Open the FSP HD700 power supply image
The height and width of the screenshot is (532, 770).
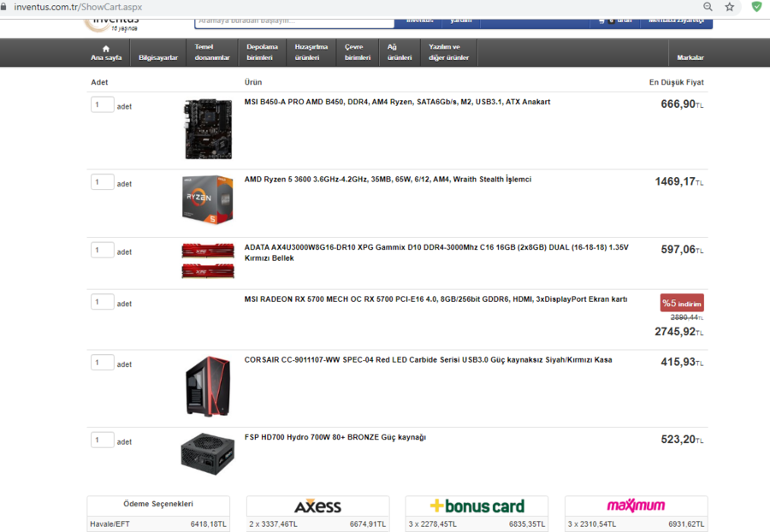click(208, 454)
